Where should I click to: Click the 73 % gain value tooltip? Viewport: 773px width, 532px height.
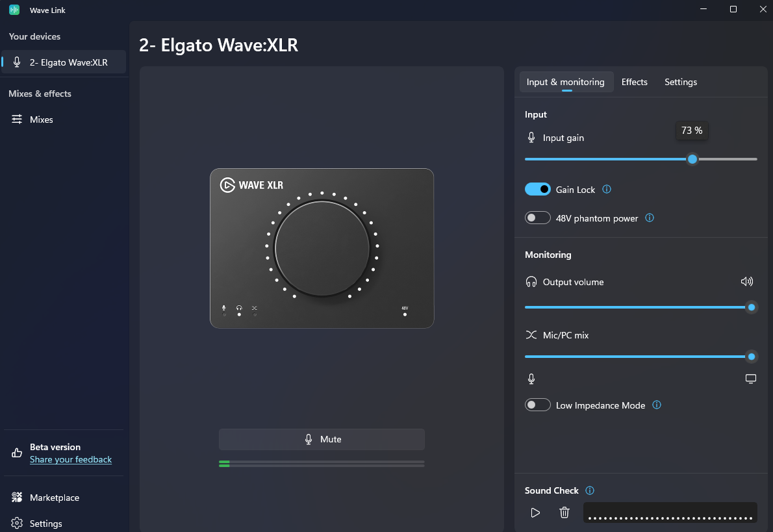[692, 130]
